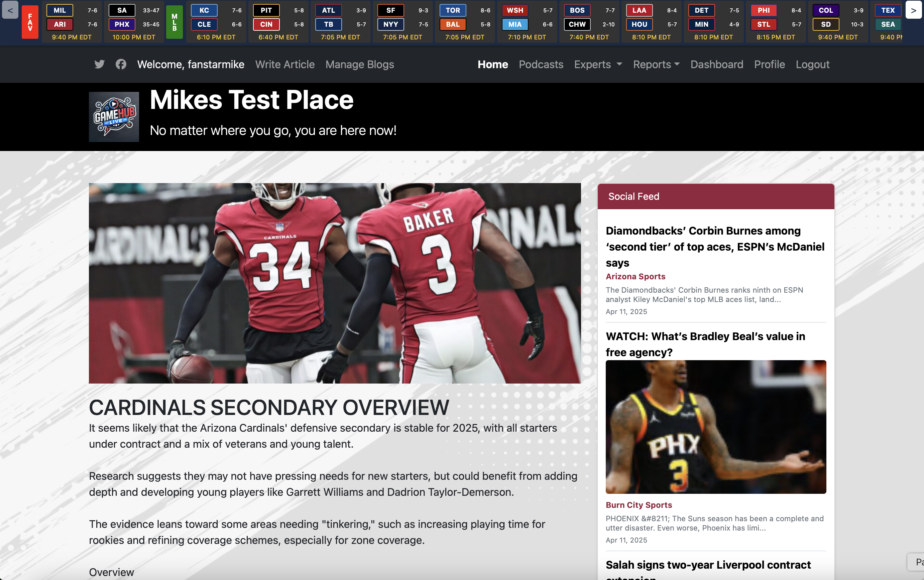Select the green MLB league tab
924x580 pixels.
174,22
